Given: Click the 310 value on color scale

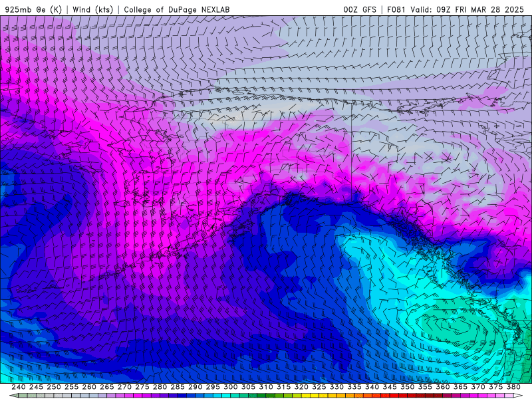Looking at the screenshot, I should 265,387.
